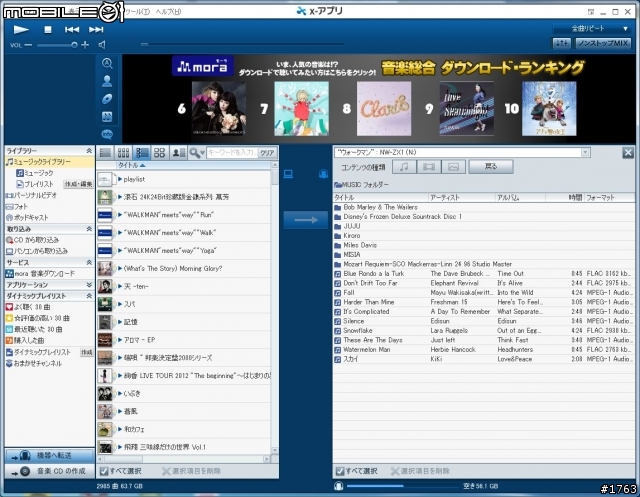Filter device content by video
The width and height of the screenshot is (640, 497).
(x=429, y=167)
